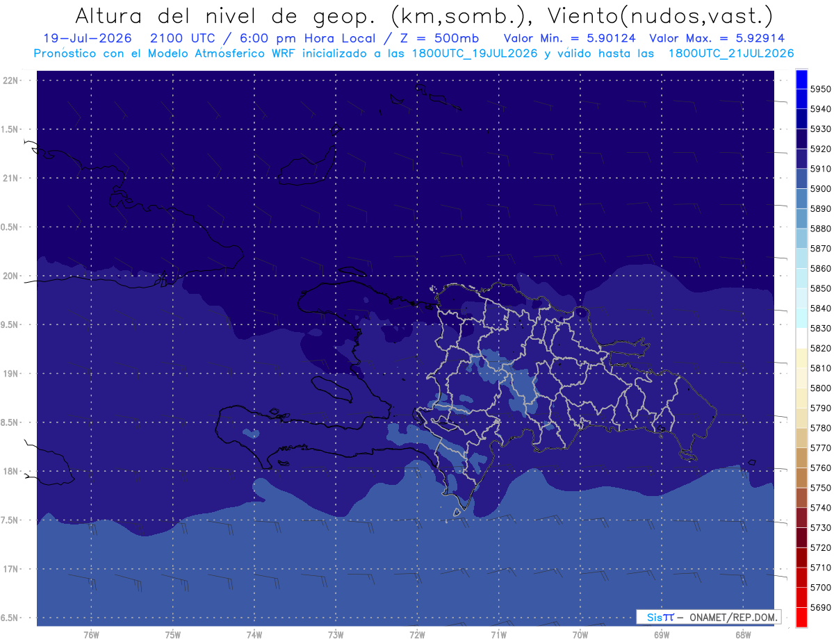Click color bar segment between 5700 and 5710
Image resolution: width=834 pixels, height=644 pixels.
coord(801,577)
